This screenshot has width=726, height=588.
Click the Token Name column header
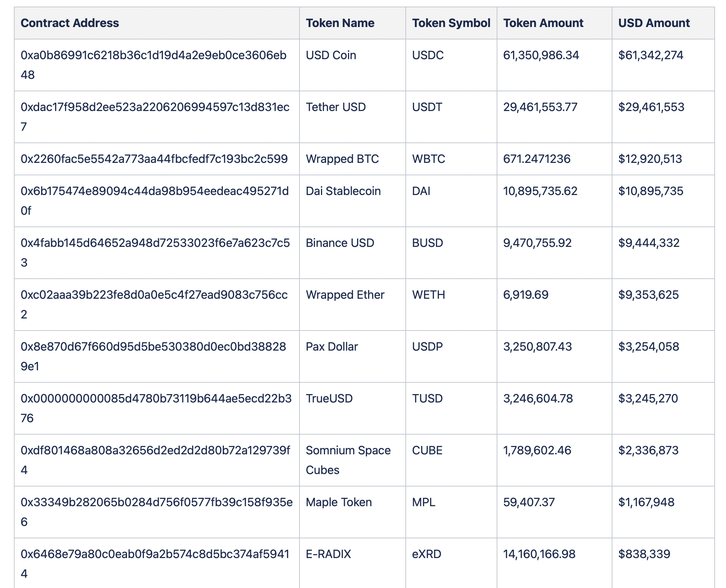click(340, 23)
